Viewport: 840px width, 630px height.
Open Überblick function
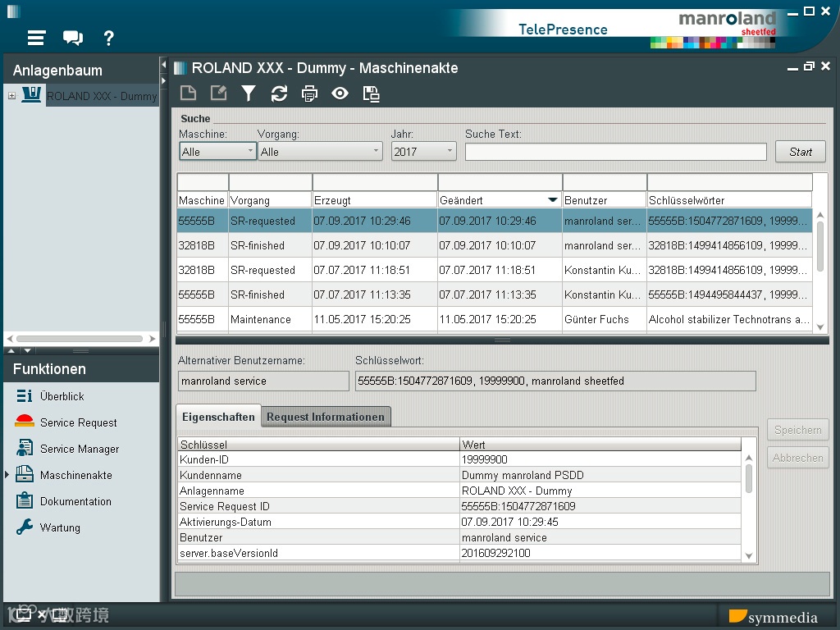point(62,396)
